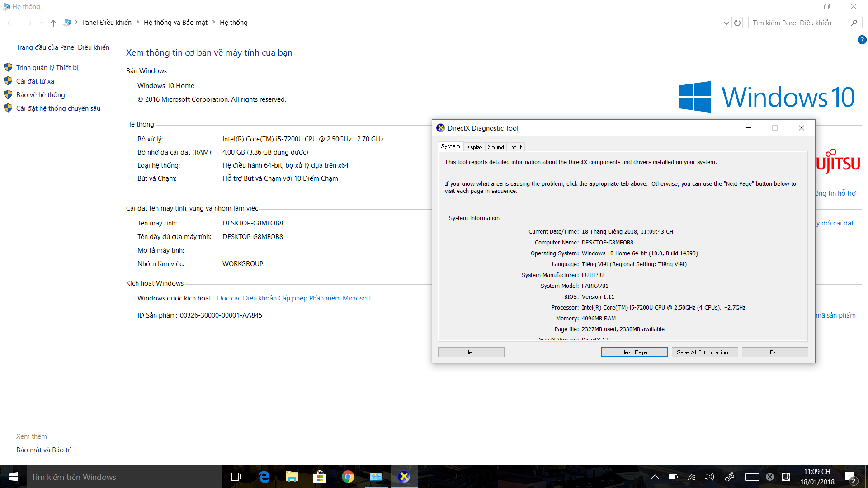Expand the recent locations dropdown arrow
868x488 pixels.
[42, 23]
